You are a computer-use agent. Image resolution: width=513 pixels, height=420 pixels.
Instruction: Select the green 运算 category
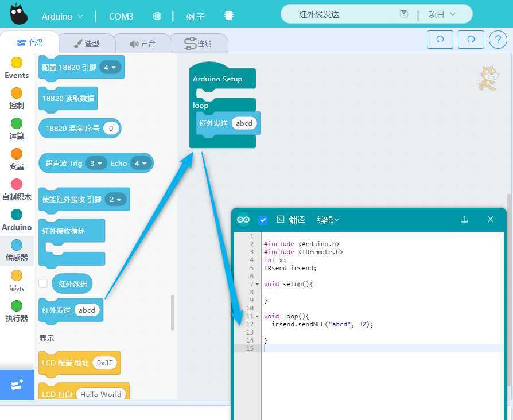(17, 129)
